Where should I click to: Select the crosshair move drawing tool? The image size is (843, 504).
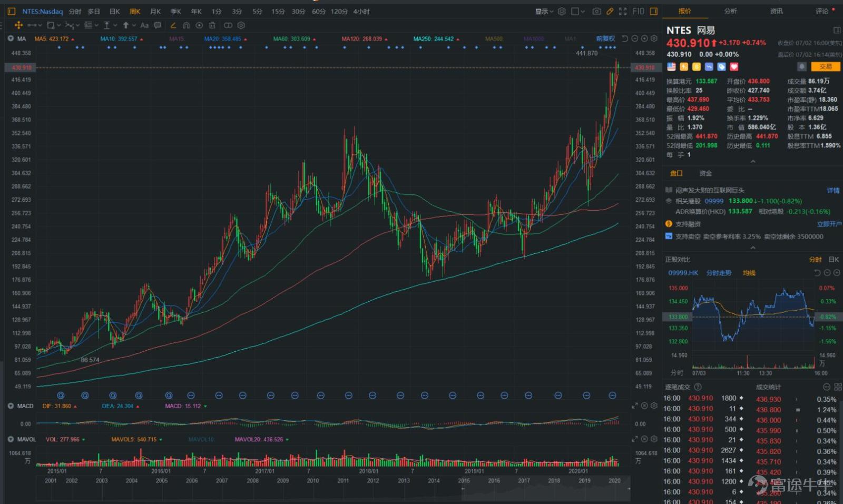coord(18,25)
